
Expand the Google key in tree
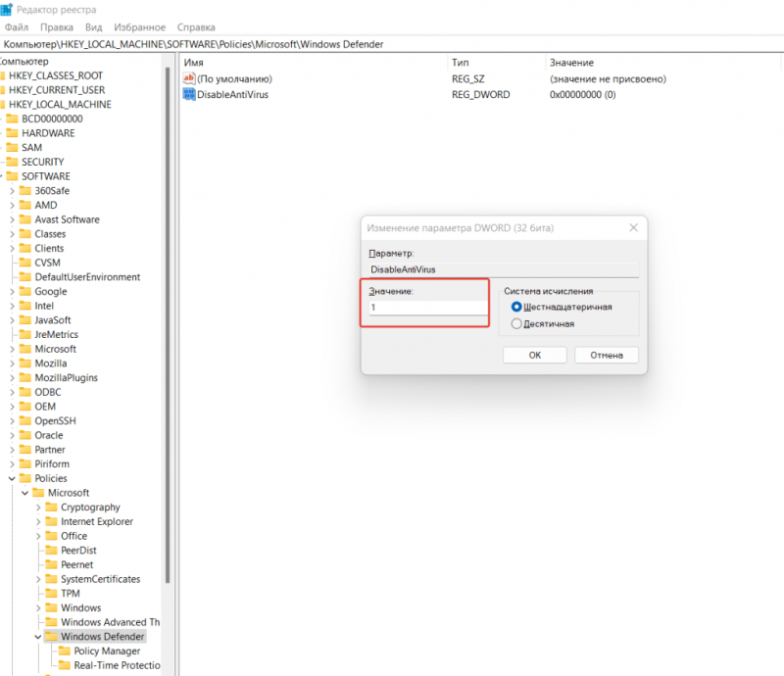(12, 292)
